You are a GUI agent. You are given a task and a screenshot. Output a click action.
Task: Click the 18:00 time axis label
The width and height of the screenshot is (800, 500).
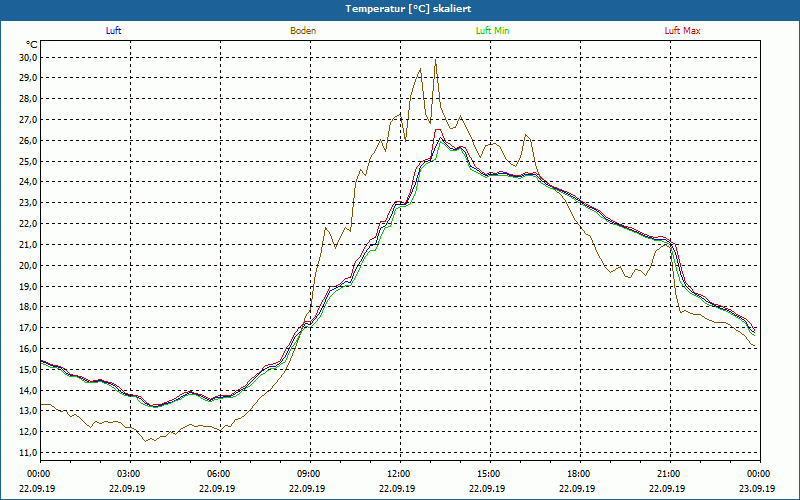(580, 474)
